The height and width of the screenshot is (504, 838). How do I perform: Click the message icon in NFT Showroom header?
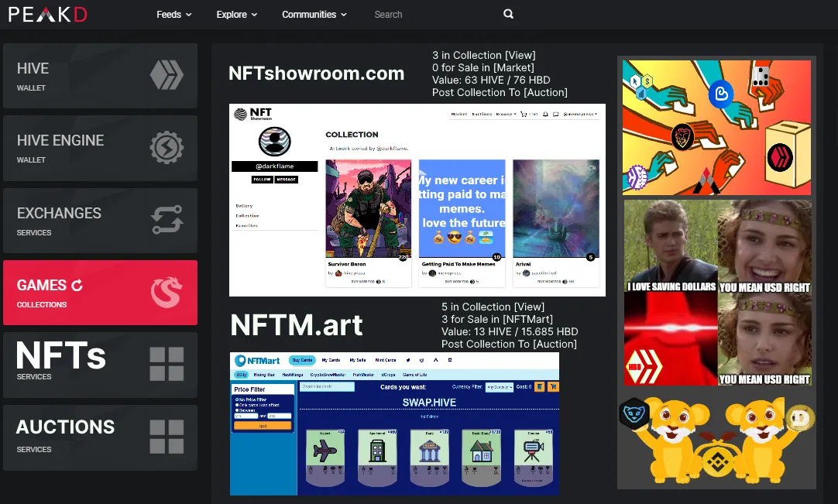pos(555,115)
